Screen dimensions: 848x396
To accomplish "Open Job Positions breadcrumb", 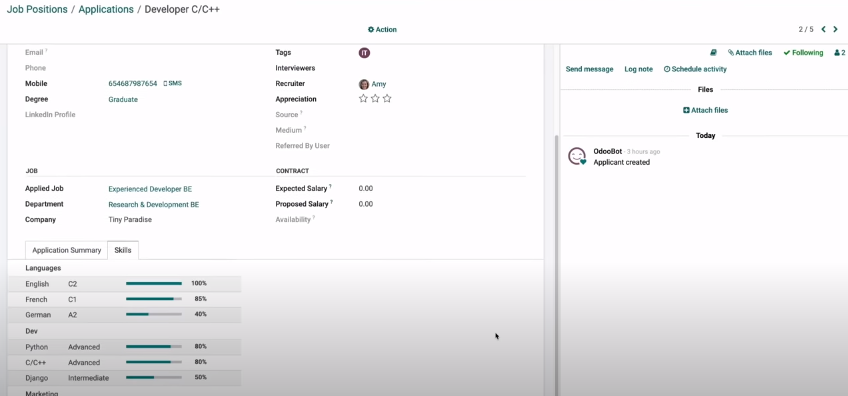I will [37, 9].
